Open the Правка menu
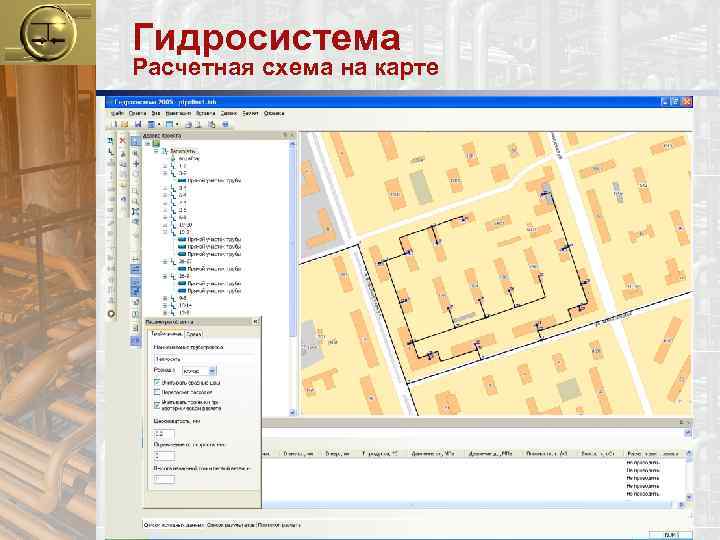 (x=137, y=113)
